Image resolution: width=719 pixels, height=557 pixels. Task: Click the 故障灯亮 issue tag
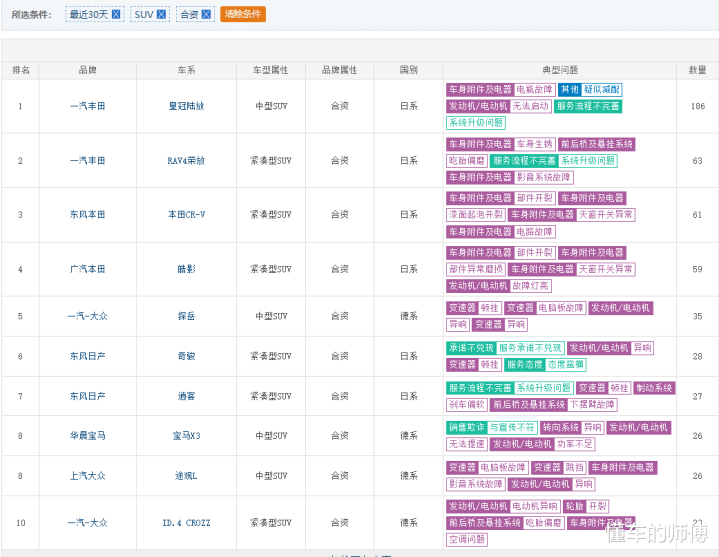click(531, 286)
